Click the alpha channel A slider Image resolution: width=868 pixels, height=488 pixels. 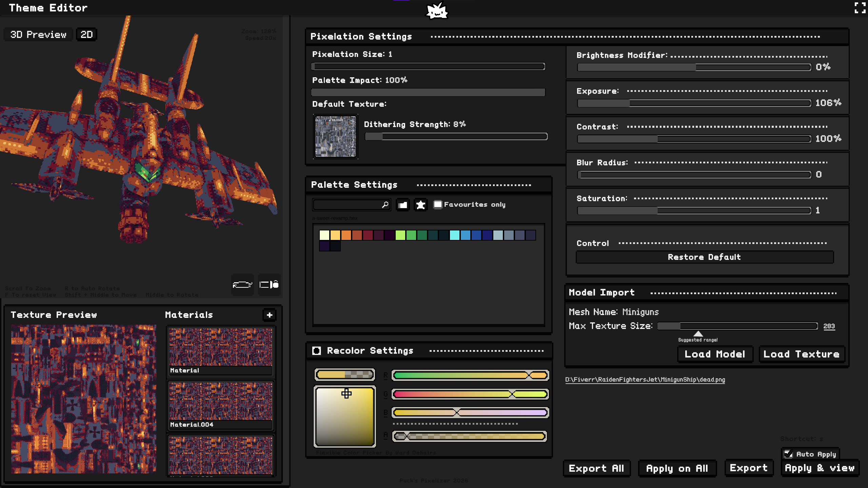(469, 436)
